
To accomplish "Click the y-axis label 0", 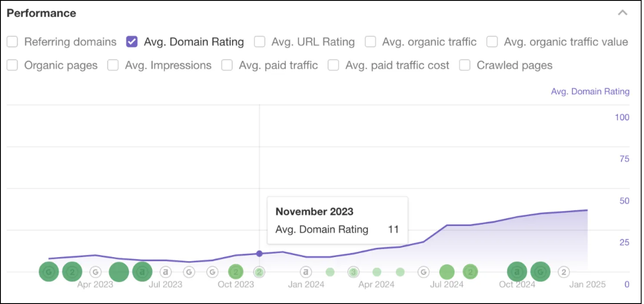I will tap(627, 285).
